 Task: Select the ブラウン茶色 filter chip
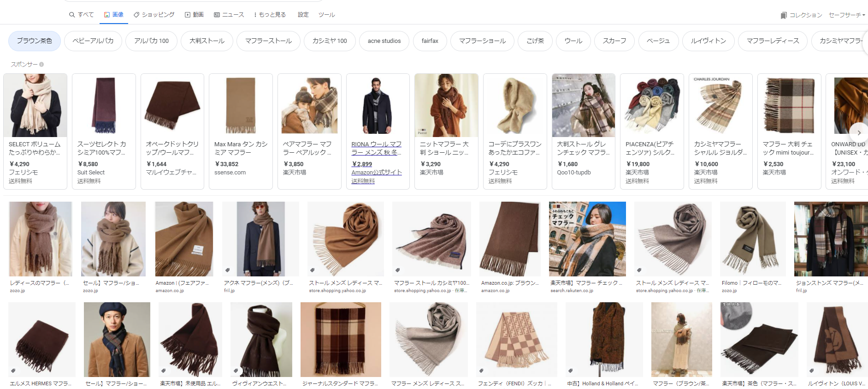[35, 41]
